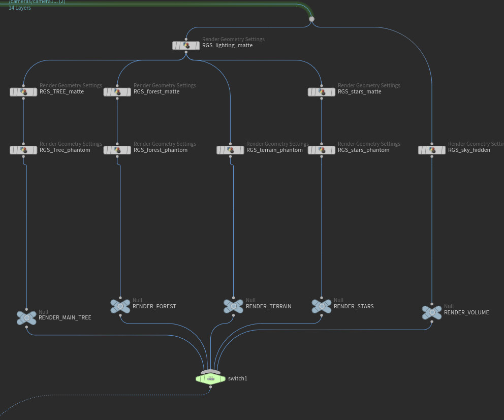504x420 pixels.
Task: Click the RGS_stars_phantom name label
Action: [364, 150]
